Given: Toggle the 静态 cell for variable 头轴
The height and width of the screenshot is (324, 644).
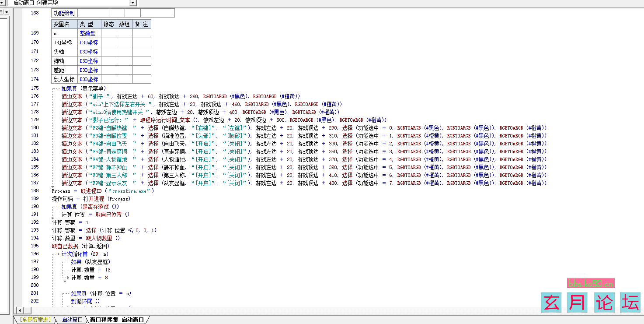Looking at the screenshot, I should 109,52.
